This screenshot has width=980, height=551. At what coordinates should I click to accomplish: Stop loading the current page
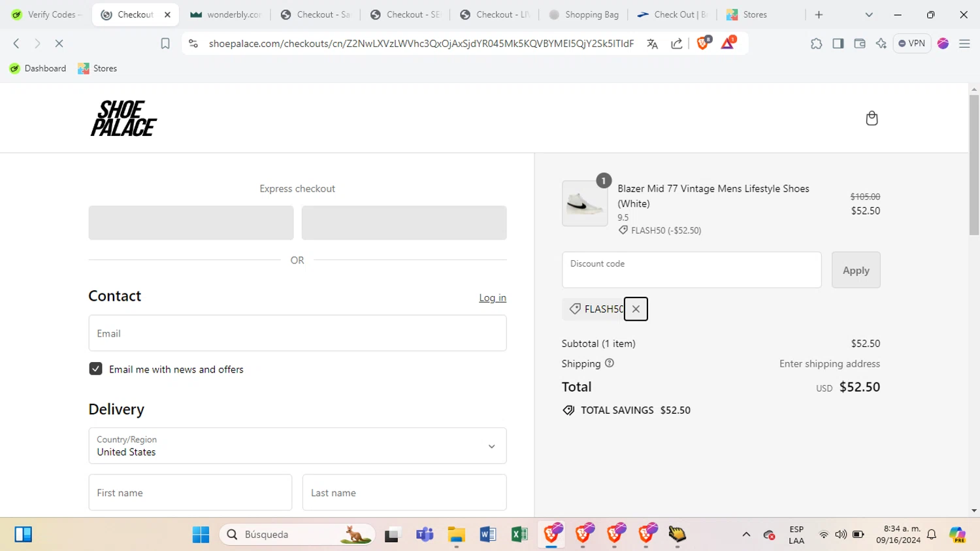click(x=59, y=43)
